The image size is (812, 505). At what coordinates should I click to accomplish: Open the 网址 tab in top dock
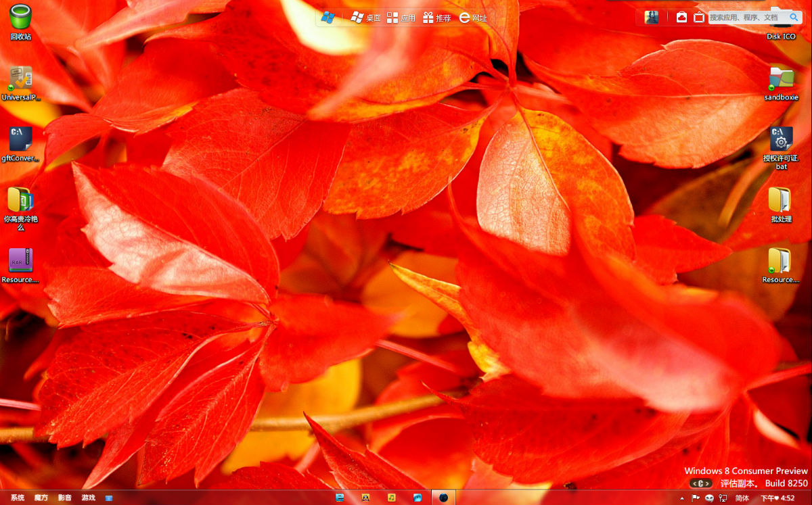click(472, 18)
